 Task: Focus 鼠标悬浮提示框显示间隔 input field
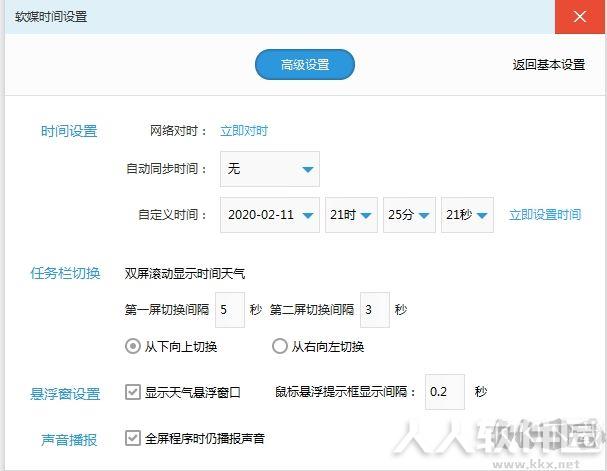pyautogui.click(x=445, y=392)
